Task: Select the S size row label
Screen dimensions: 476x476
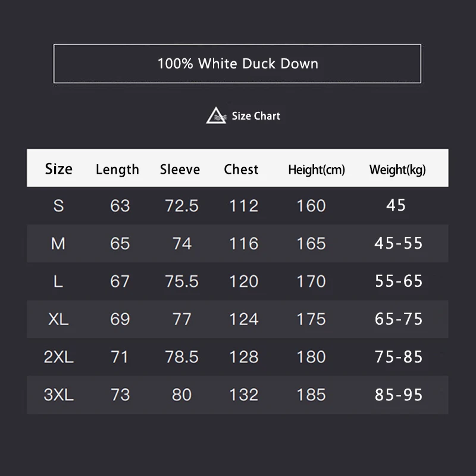Action: point(58,206)
